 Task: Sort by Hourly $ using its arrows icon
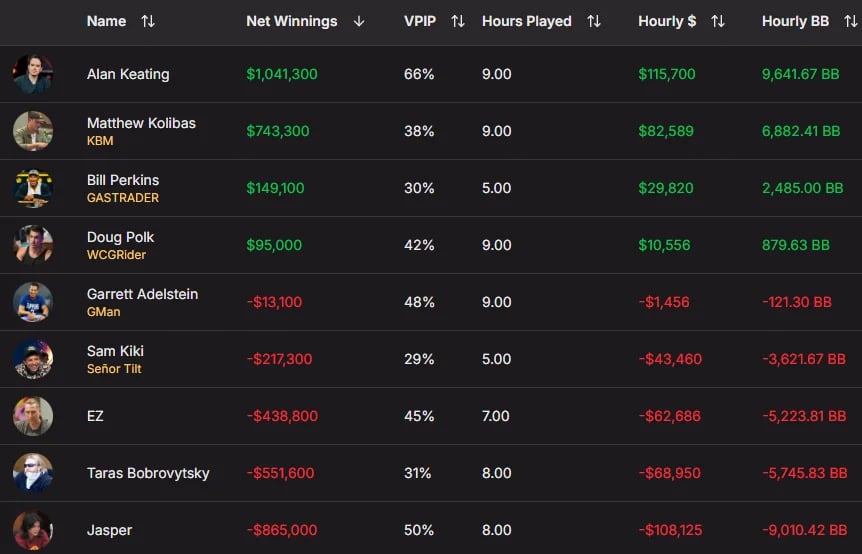point(717,21)
